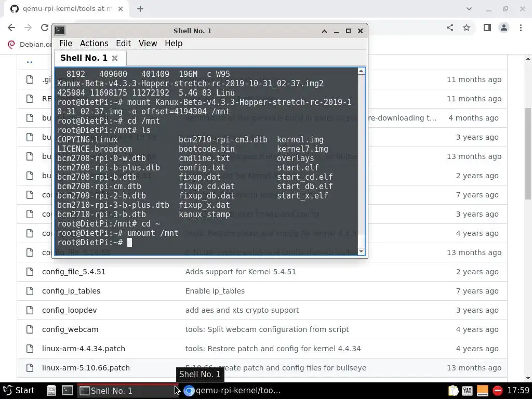Click the '2 years ago' for config_file_5.4.51

pyautogui.click(x=478, y=272)
